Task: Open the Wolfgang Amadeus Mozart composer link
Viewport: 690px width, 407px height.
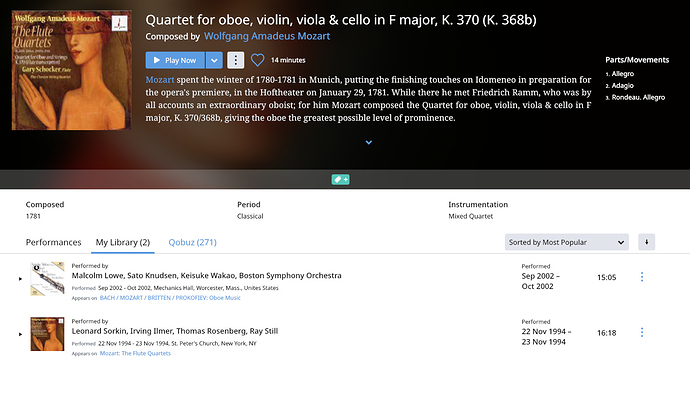Action: pos(267,36)
